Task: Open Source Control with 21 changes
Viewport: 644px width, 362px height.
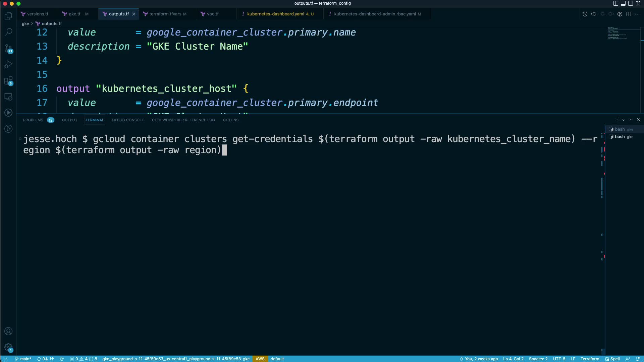Action: tap(8, 49)
